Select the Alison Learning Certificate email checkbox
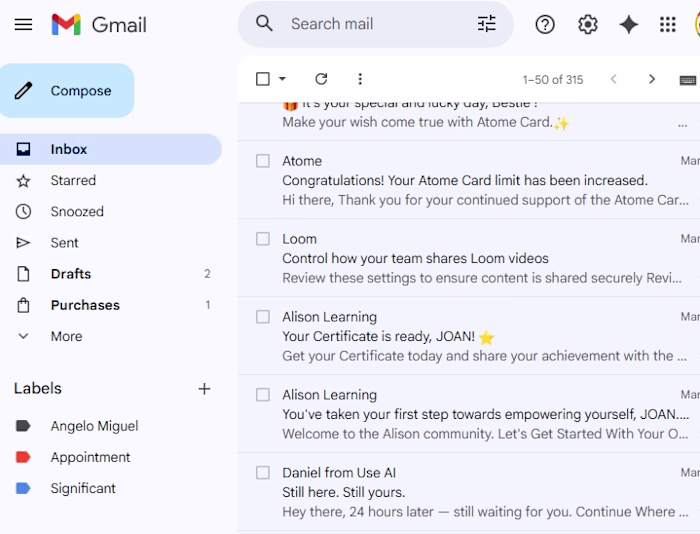The height and width of the screenshot is (534, 700). pos(263,317)
